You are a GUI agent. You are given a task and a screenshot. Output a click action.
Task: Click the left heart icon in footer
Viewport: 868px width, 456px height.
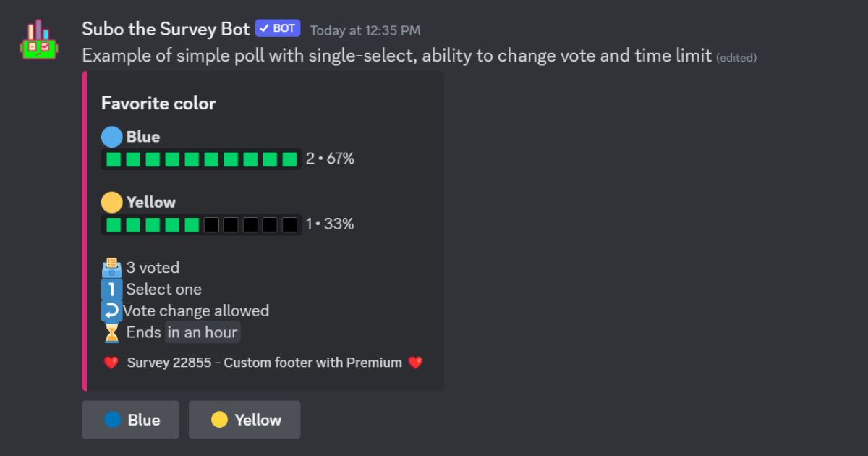click(111, 363)
